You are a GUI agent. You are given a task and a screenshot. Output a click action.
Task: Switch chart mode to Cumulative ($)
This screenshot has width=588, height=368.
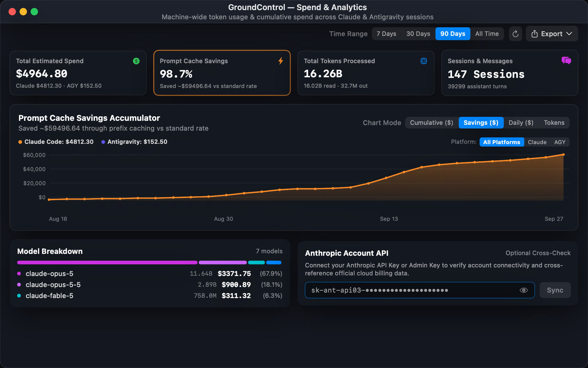[432, 123]
